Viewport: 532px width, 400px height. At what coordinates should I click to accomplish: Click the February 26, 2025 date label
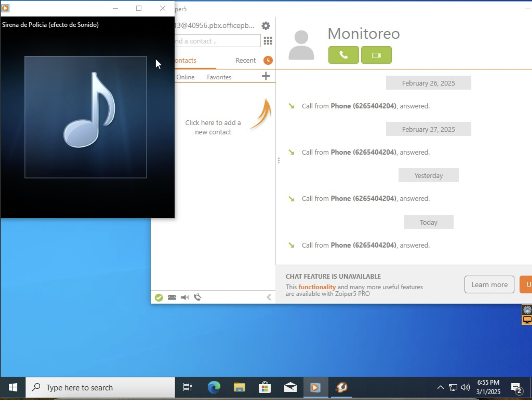[428, 83]
